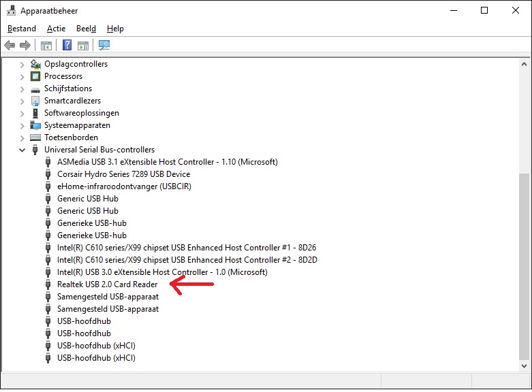Toggle the action pane toolbar icon
The image size is (532, 392).
[83, 45]
